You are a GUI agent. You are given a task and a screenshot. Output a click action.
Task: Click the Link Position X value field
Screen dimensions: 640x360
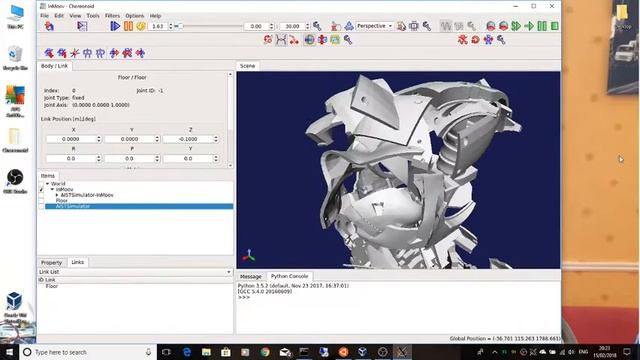(x=73, y=139)
